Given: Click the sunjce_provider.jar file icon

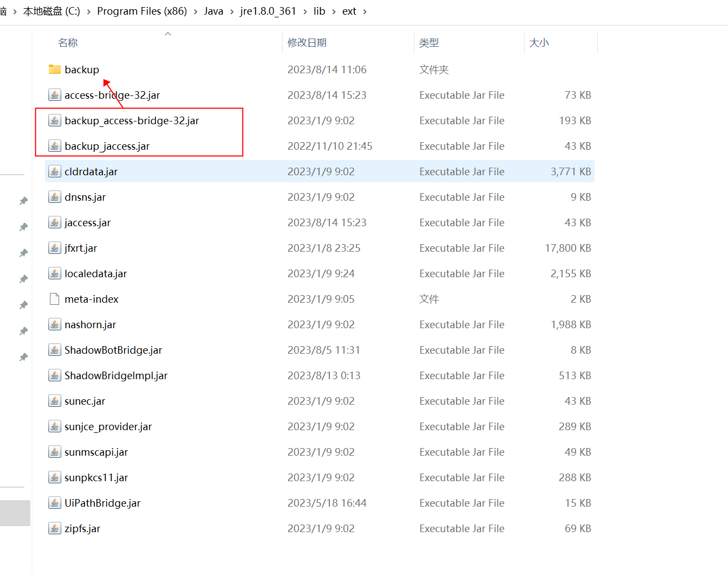Looking at the screenshot, I should coord(54,426).
